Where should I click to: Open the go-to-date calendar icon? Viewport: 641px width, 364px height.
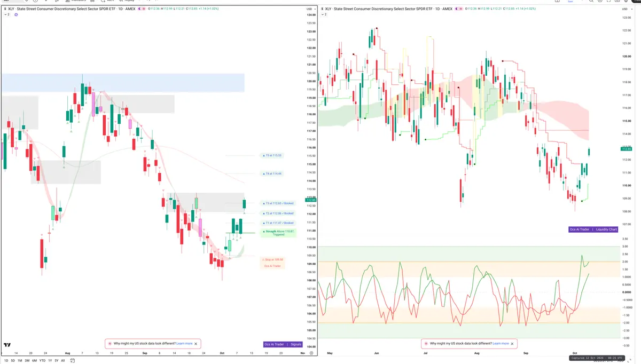[x=72, y=361]
